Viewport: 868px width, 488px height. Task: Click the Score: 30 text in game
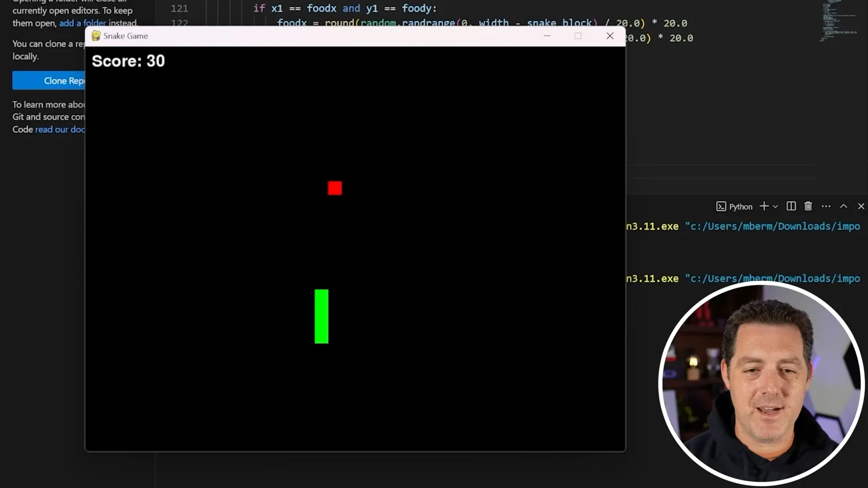tap(128, 61)
